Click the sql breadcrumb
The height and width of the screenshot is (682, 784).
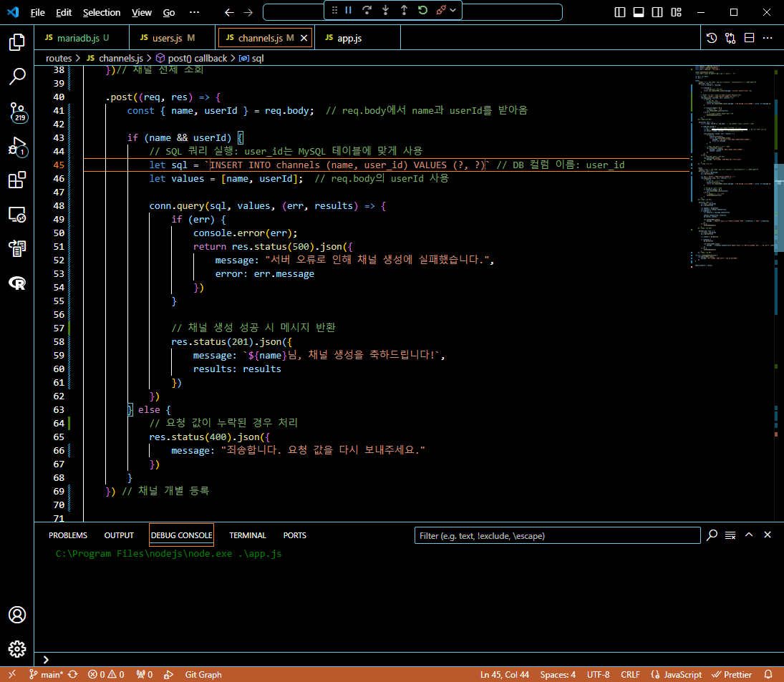click(x=251, y=59)
